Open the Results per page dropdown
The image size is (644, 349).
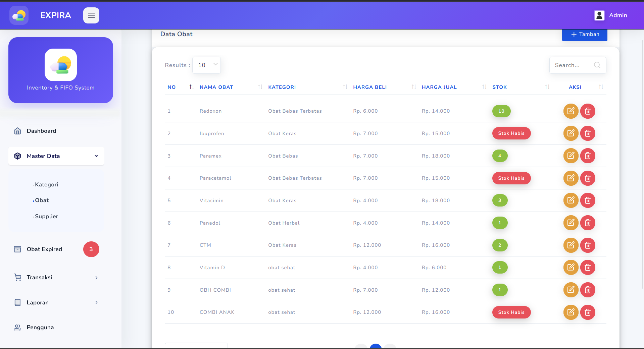tap(206, 65)
